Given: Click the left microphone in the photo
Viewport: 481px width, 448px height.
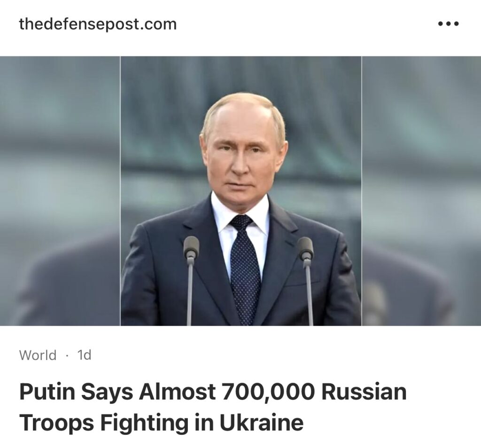Looking at the screenshot, I should [191, 279].
